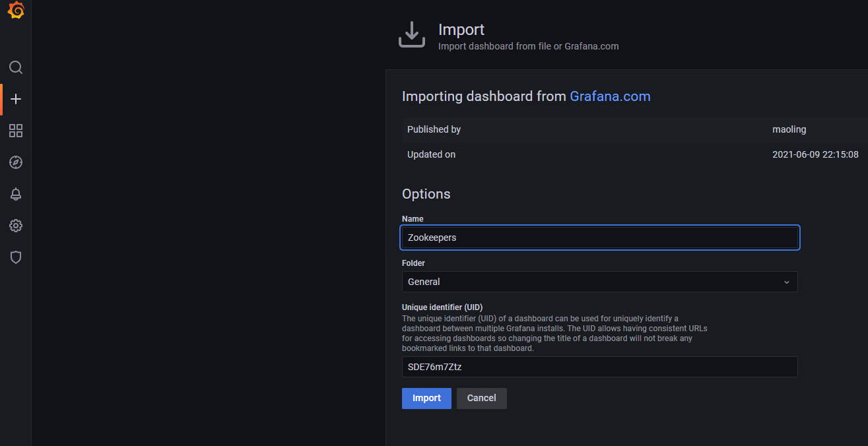Follow the Grafana.com link
This screenshot has height=446, width=868.
610,96
